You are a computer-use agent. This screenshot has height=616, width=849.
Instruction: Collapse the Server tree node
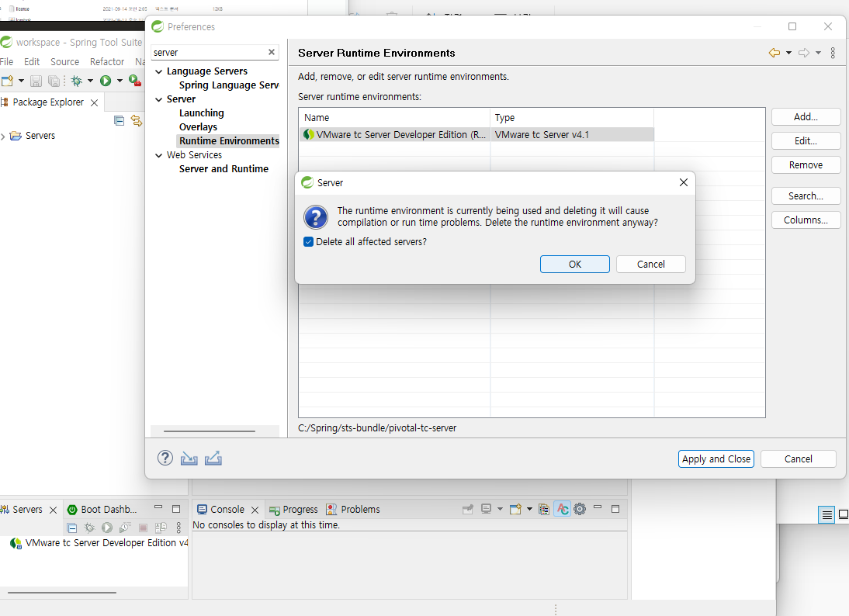[158, 99]
